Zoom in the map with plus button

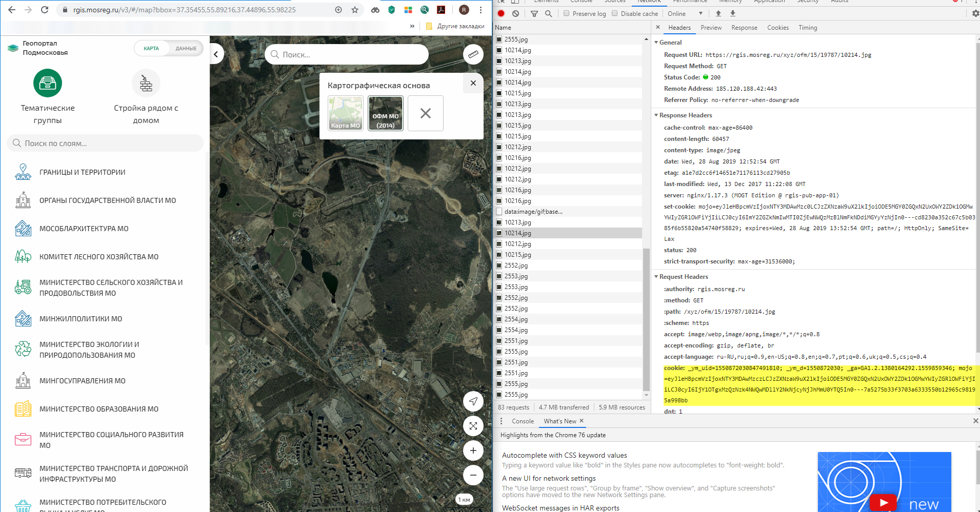473,450
